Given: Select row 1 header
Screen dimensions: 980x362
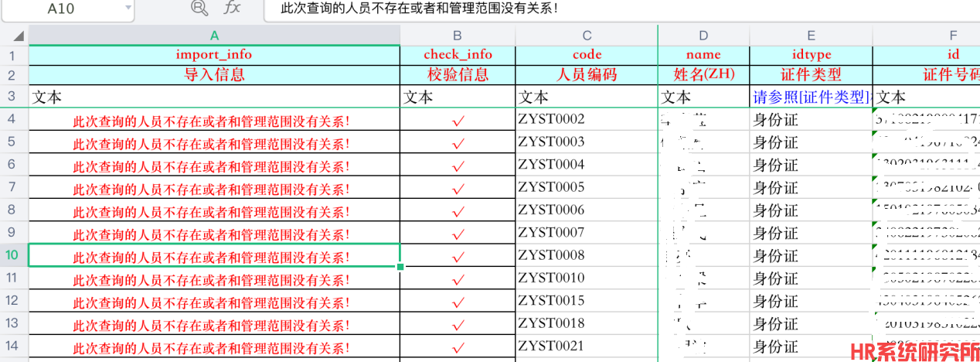Looking at the screenshot, I should click(12, 55).
